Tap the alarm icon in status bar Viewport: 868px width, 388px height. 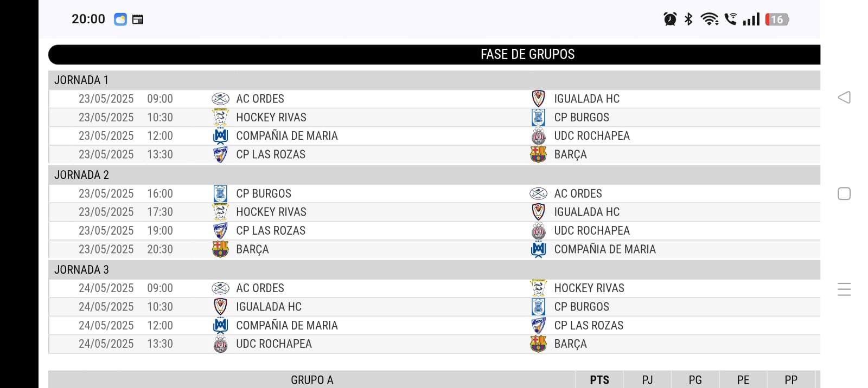(670, 20)
